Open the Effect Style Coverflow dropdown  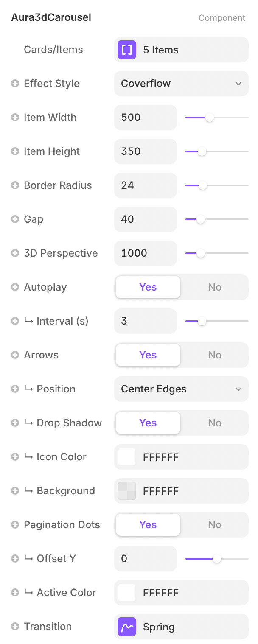181,84
